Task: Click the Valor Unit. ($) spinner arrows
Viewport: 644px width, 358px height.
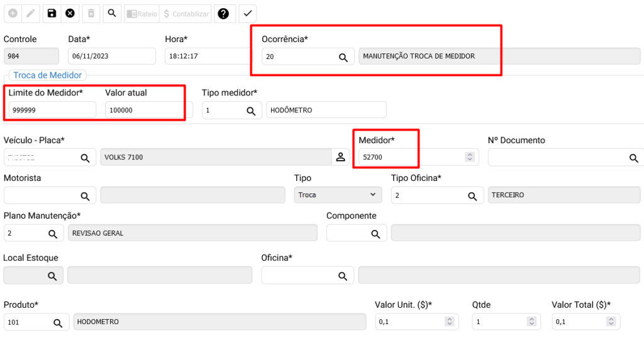Action: pyautogui.click(x=450, y=322)
